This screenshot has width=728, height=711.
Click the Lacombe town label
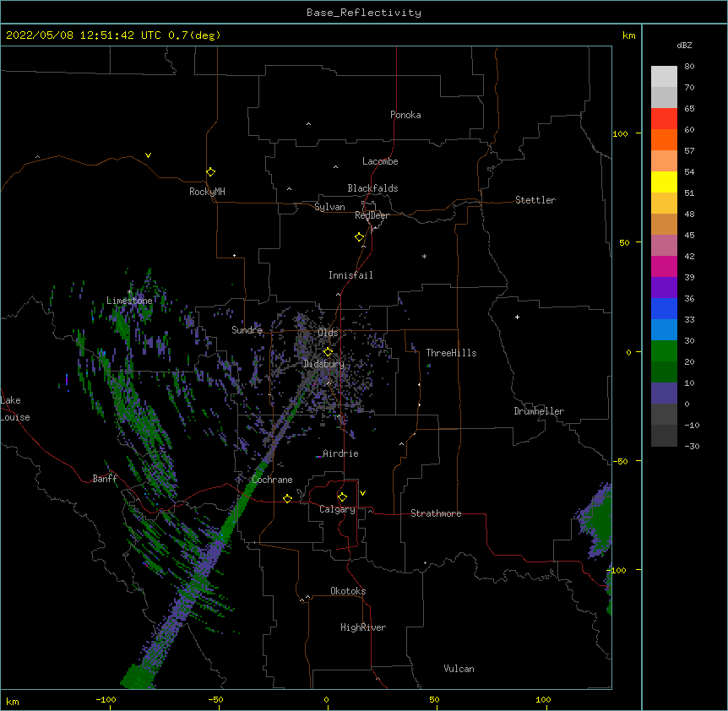380,161
